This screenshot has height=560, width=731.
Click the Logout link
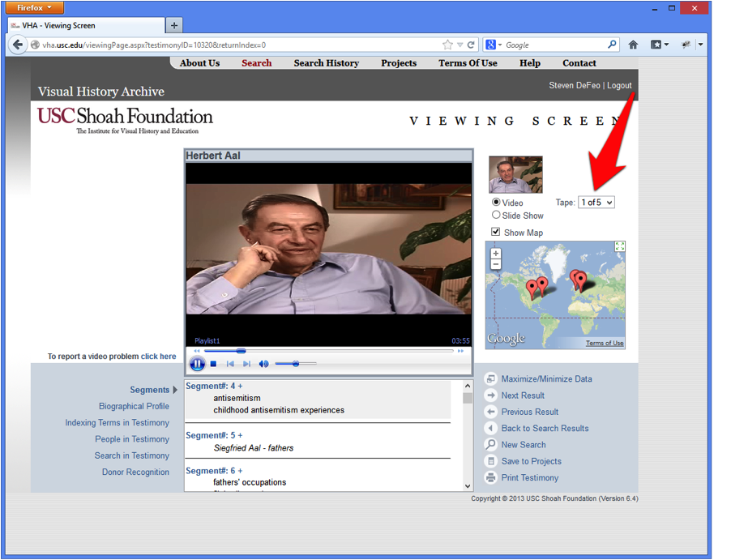pos(619,85)
